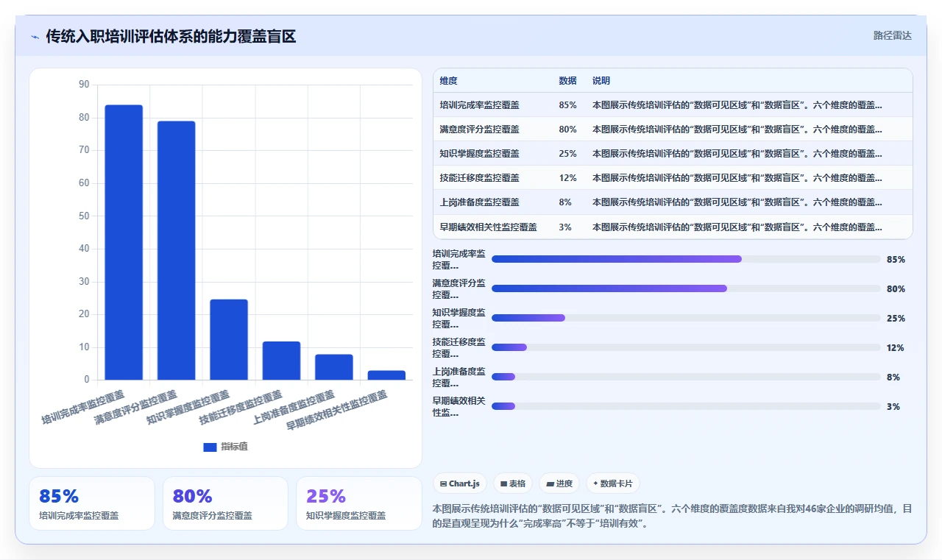The width and height of the screenshot is (942, 560).
Task: Click the footer description mentioning 46家企业
Action: pos(673,516)
